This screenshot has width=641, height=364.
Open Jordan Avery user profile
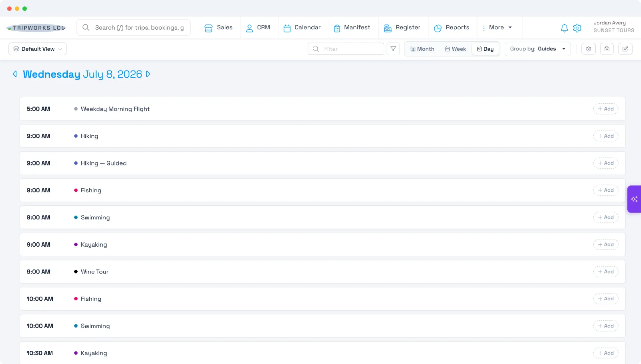614,26
